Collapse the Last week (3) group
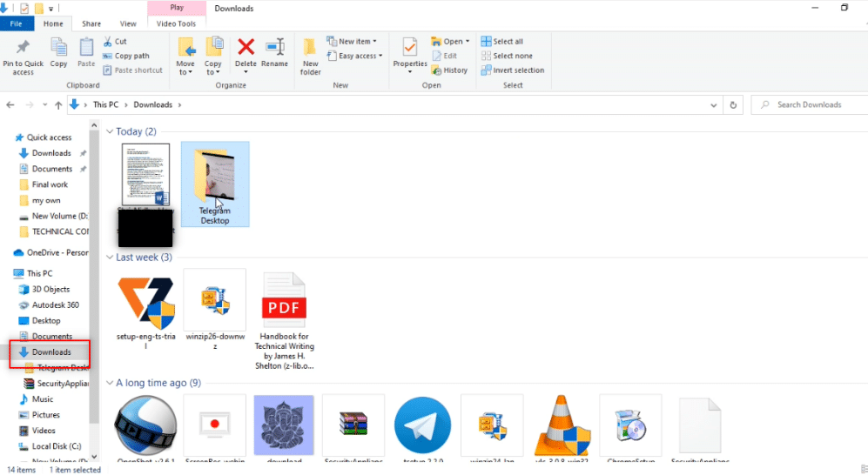The height and width of the screenshot is (475, 868). (x=110, y=258)
